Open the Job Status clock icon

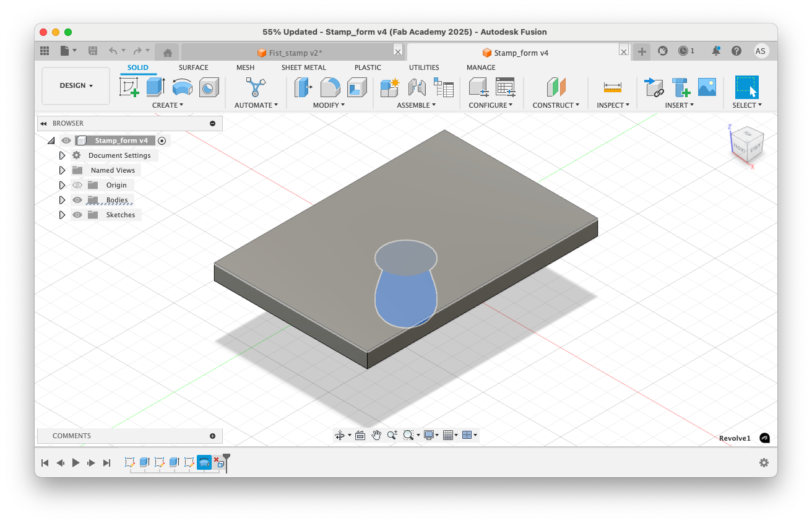[x=683, y=51]
